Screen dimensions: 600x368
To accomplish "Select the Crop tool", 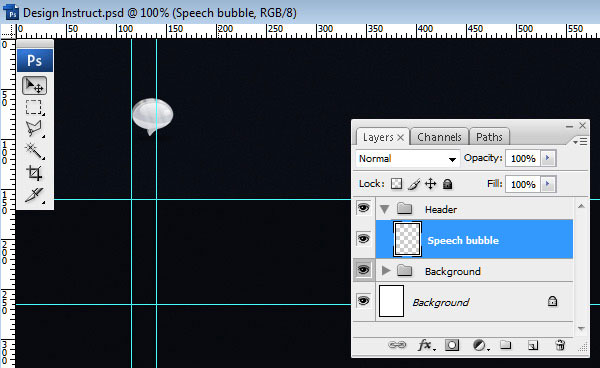I will point(34,173).
